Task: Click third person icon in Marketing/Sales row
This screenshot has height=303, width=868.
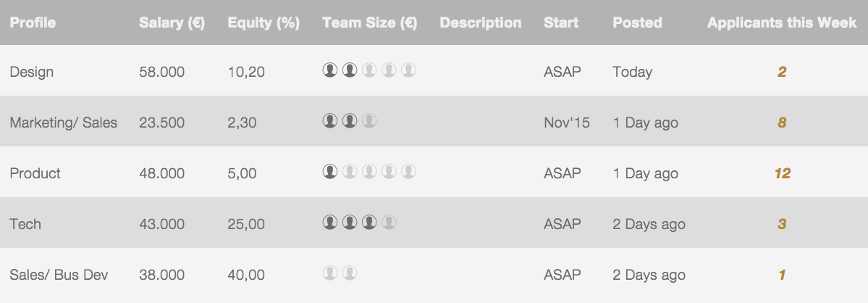Action: pyautogui.click(x=369, y=121)
